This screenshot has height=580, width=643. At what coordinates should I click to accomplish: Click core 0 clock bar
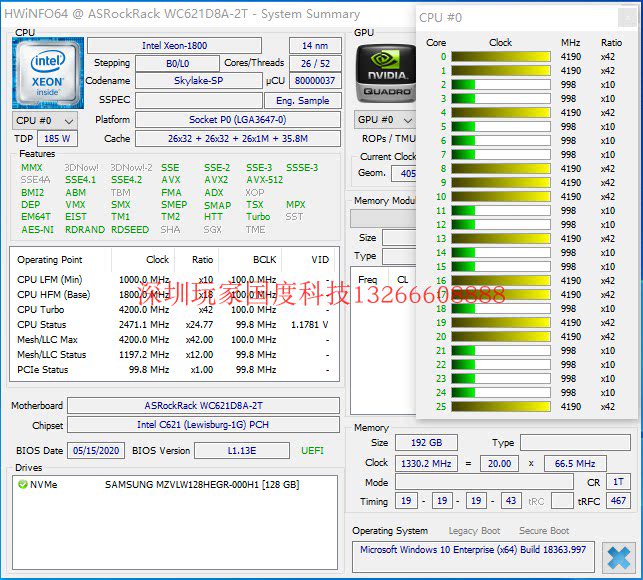501,57
